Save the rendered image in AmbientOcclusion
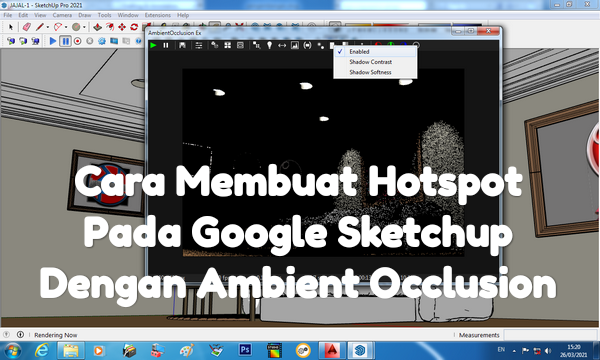 click(182, 45)
